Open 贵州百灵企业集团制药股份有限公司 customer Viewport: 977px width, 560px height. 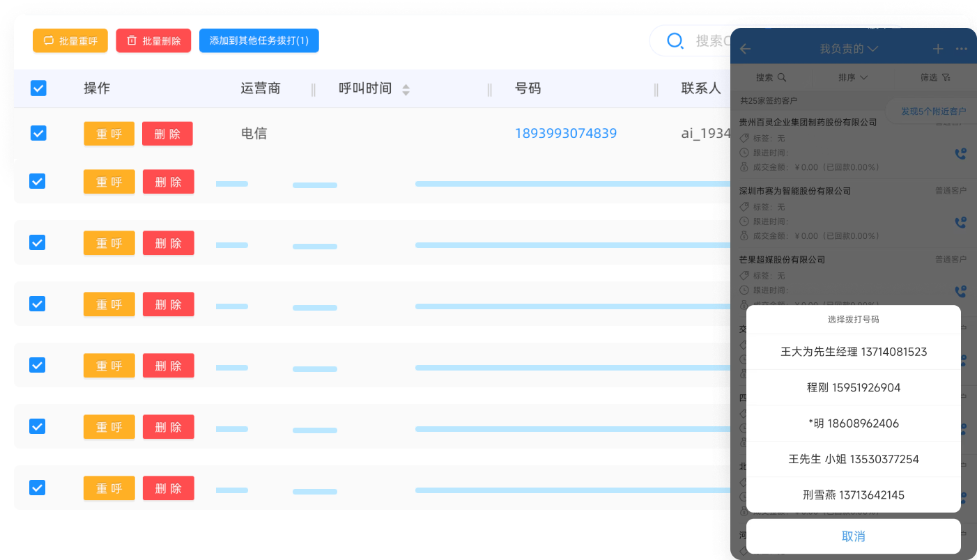[808, 122]
